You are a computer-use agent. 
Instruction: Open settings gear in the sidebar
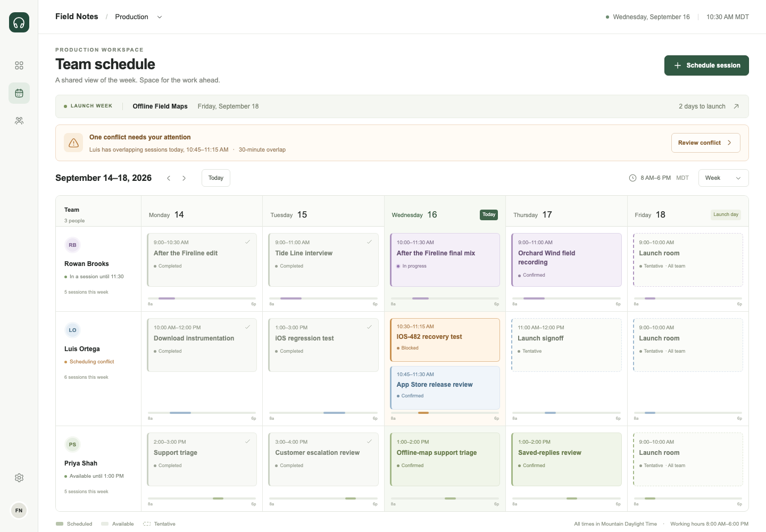point(19,478)
